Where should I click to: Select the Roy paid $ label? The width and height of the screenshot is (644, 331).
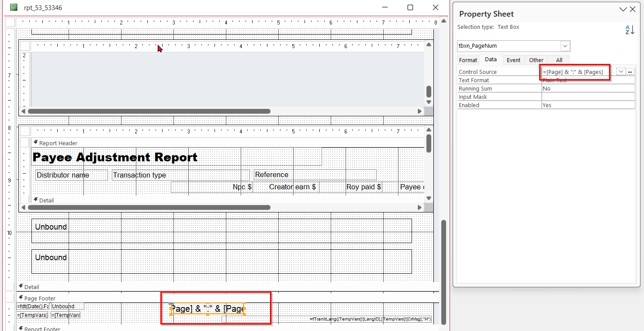(350, 187)
